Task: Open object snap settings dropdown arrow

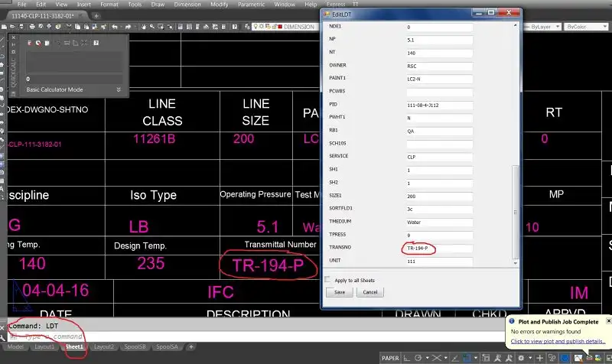Action: coord(476,358)
